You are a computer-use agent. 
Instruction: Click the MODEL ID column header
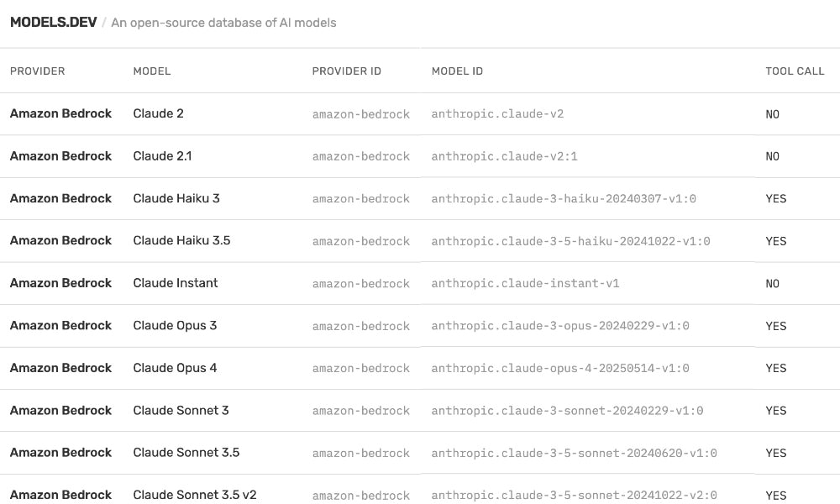click(457, 71)
